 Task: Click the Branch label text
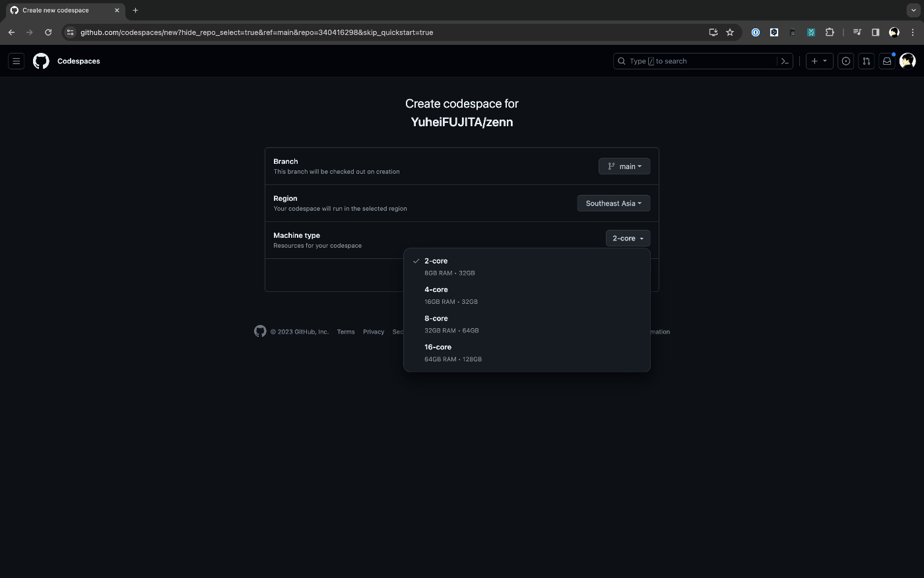pos(286,161)
